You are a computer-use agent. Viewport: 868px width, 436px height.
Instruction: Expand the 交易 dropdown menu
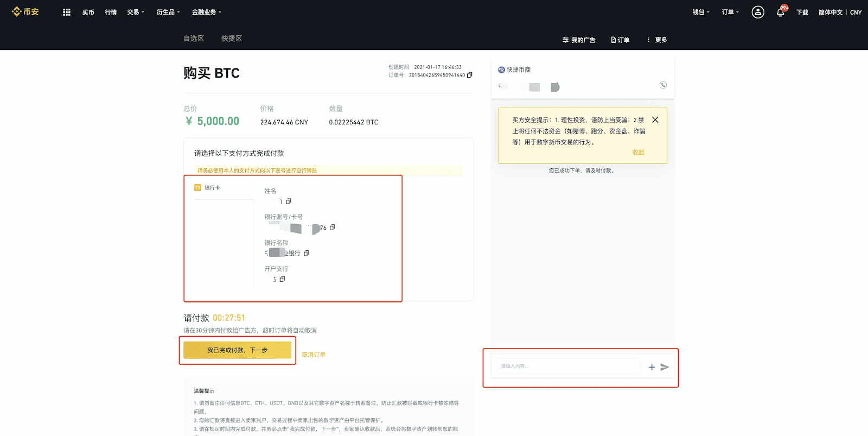click(x=136, y=12)
